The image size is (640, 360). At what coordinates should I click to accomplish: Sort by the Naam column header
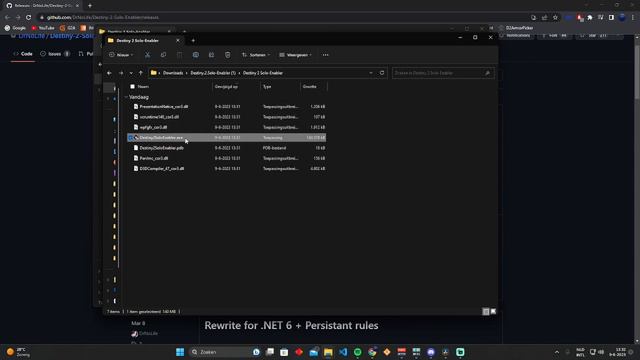pyautogui.click(x=143, y=87)
